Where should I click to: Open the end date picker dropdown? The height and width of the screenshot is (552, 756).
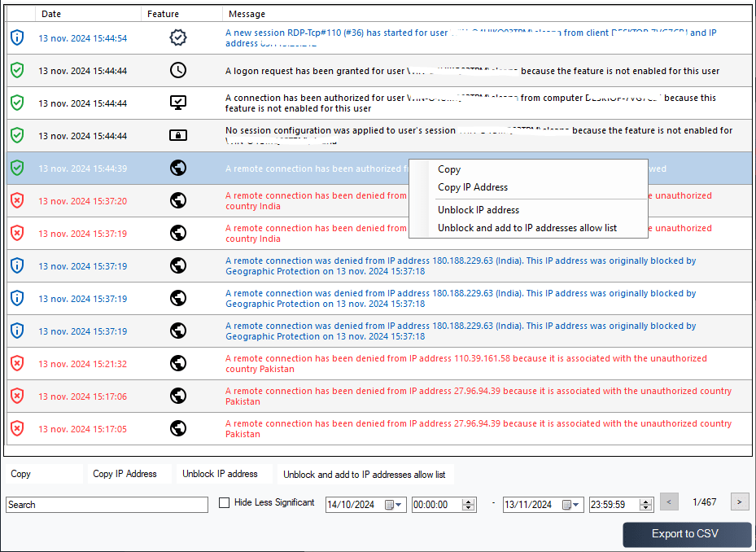click(x=573, y=504)
